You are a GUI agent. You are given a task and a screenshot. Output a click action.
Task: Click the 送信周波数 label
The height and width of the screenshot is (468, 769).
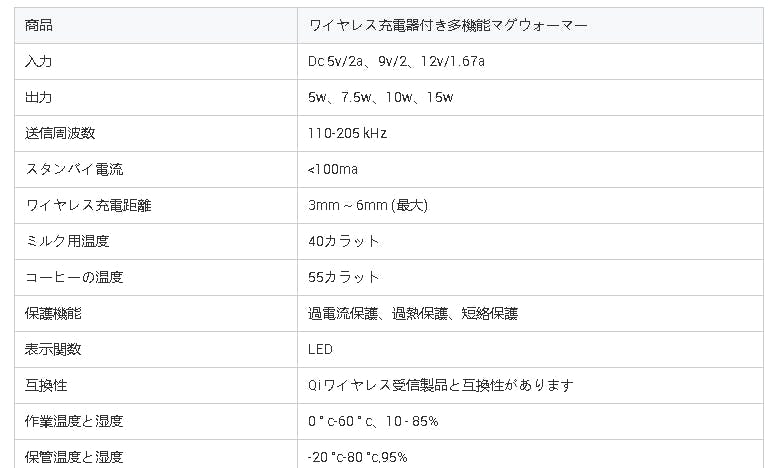pyautogui.click(x=60, y=133)
